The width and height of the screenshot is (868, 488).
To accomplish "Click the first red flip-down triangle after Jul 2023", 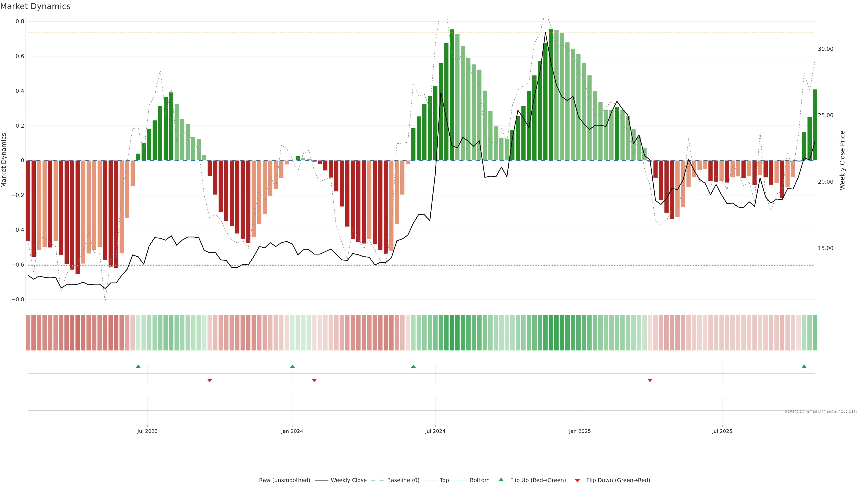I will coord(210,380).
